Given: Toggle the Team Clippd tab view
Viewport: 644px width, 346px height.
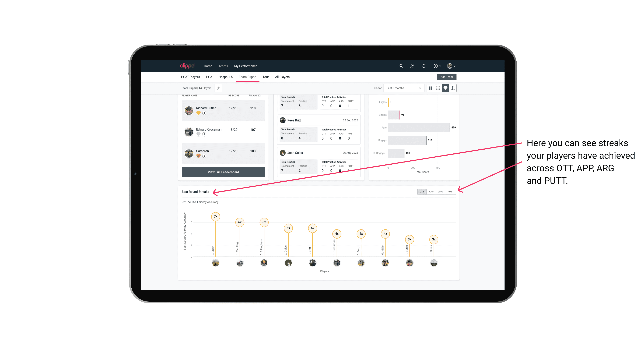Looking at the screenshot, I should [247, 77].
